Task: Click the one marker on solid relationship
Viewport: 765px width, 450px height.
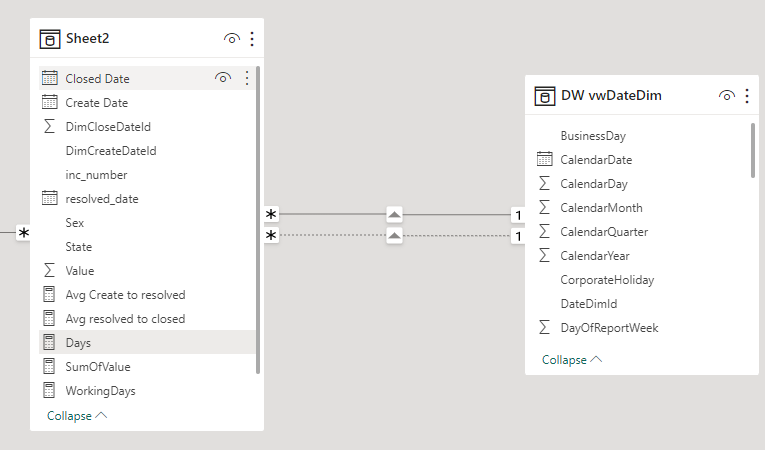Action: click(x=518, y=215)
